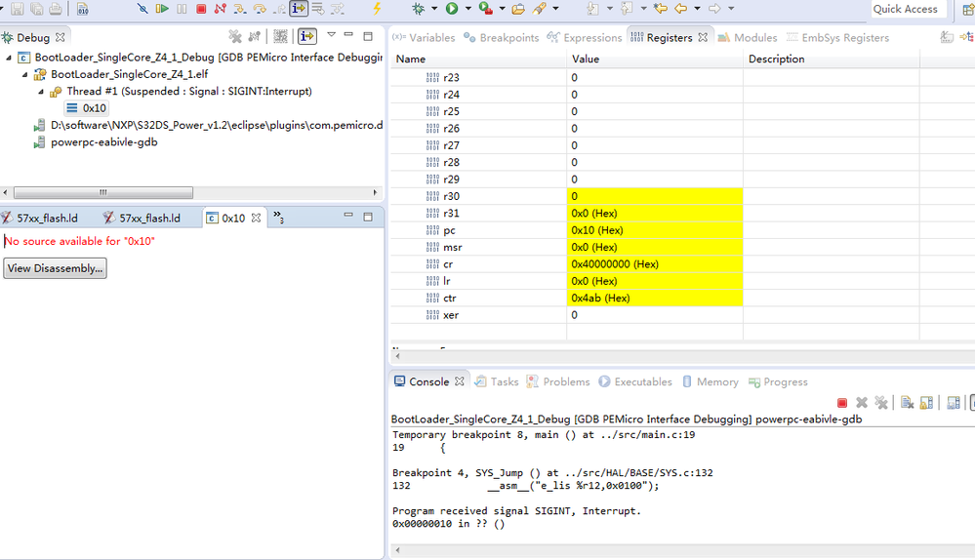Image resolution: width=975 pixels, height=560 pixels.
Task: Open the Search icon dropdown arrow
Action: point(555,9)
